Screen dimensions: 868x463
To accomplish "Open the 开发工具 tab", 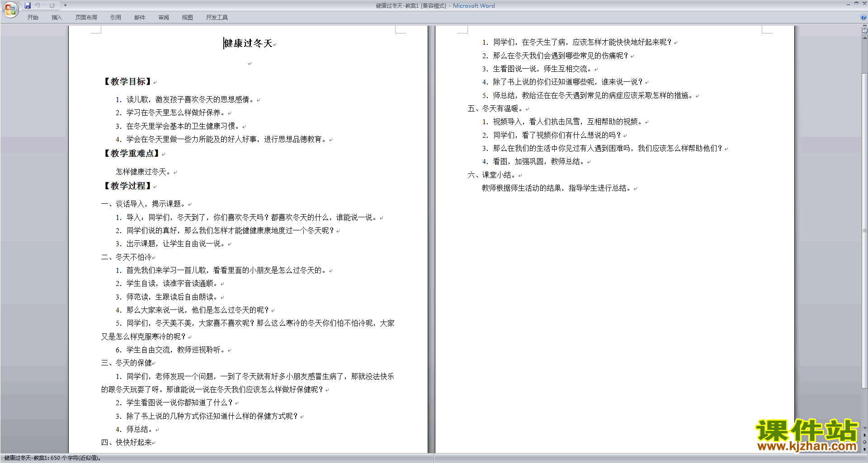I will point(217,18).
